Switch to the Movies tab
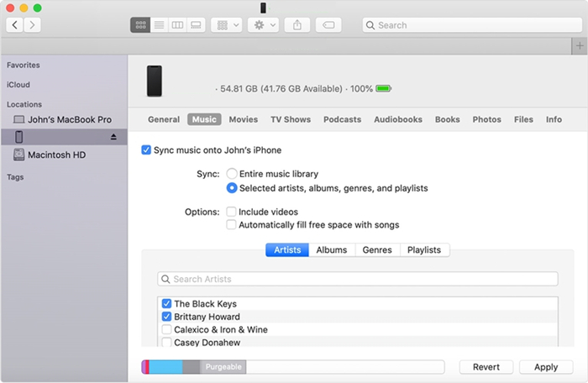588x383 pixels. [244, 119]
